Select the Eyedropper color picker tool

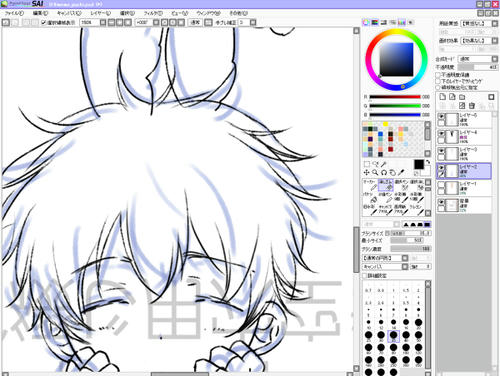[402, 172]
